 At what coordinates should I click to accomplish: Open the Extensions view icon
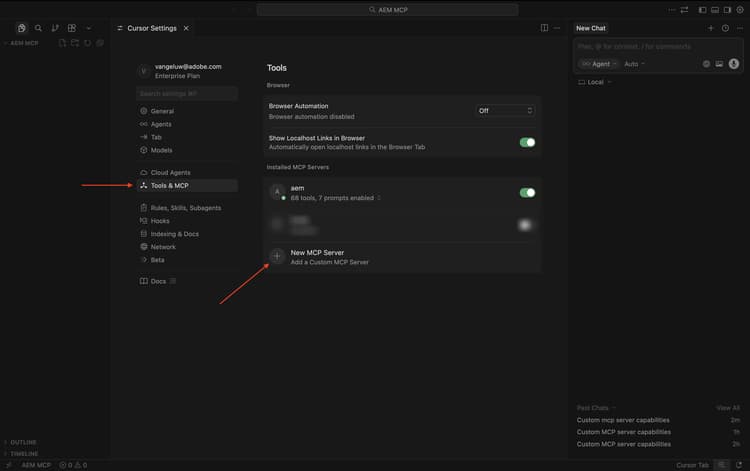(x=72, y=28)
